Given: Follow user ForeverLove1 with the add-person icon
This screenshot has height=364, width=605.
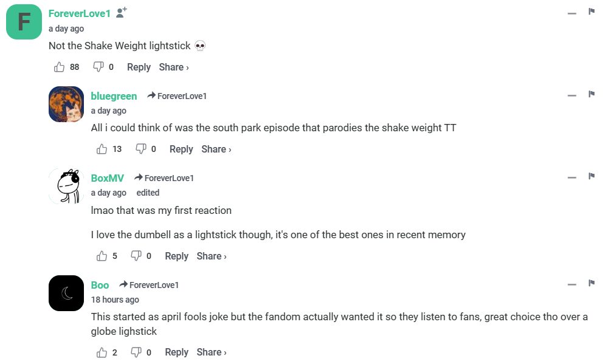Looking at the screenshot, I should 122,12.
